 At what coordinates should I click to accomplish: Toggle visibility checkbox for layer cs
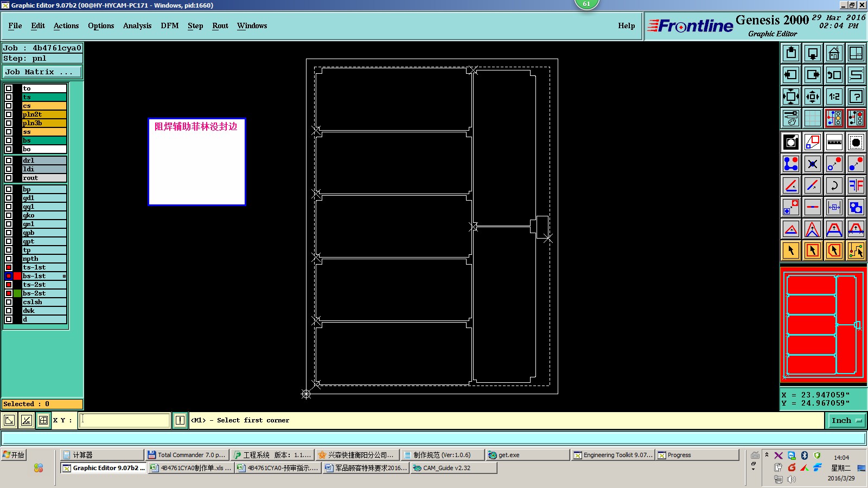[x=9, y=106]
